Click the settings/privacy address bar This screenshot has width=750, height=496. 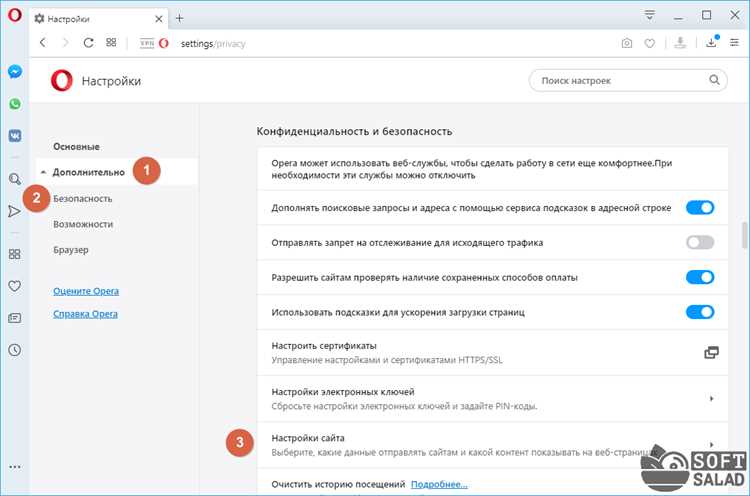pos(213,44)
